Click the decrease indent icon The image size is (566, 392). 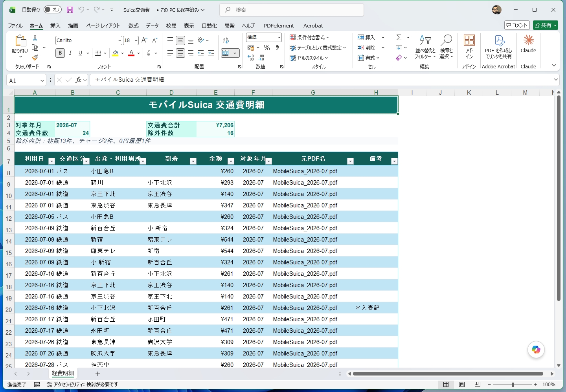point(201,53)
